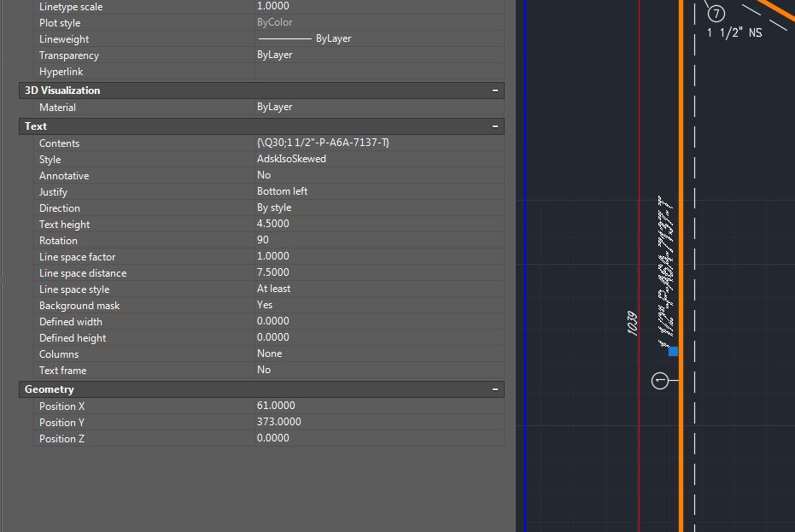
Task: Select the blue grip on the rotated text
Action: [x=671, y=350]
